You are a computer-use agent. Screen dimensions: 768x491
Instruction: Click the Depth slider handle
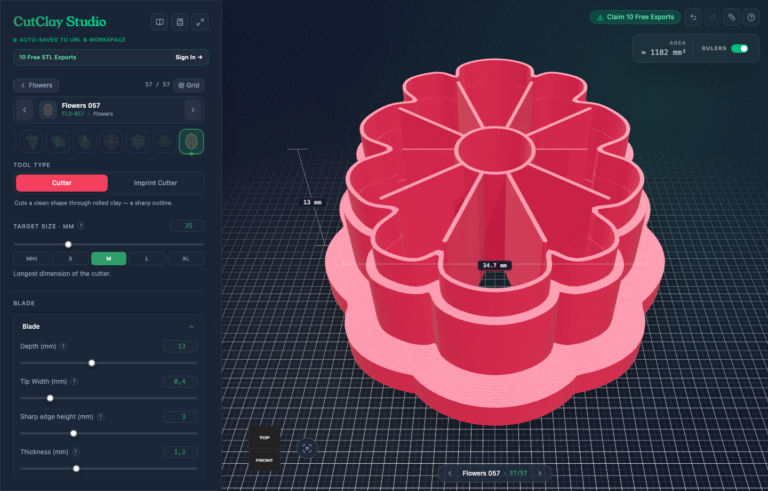[x=92, y=363]
